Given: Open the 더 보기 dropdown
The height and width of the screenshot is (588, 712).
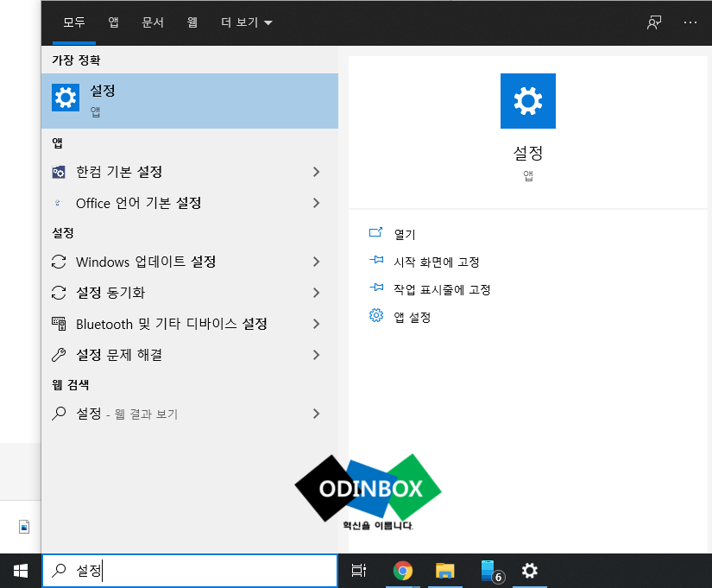Looking at the screenshot, I should point(246,22).
